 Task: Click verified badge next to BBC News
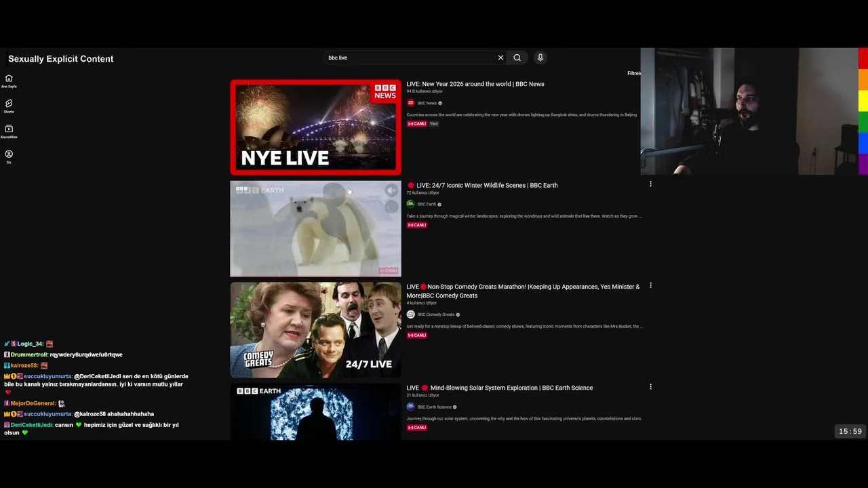tap(440, 103)
